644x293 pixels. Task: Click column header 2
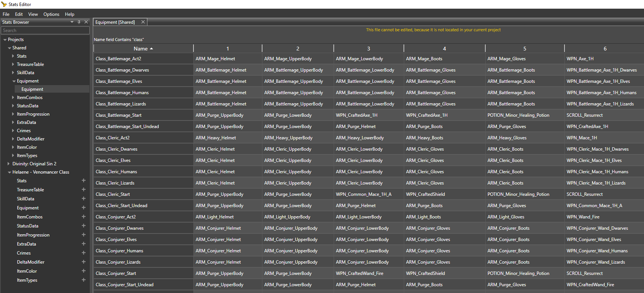(x=298, y=49)
